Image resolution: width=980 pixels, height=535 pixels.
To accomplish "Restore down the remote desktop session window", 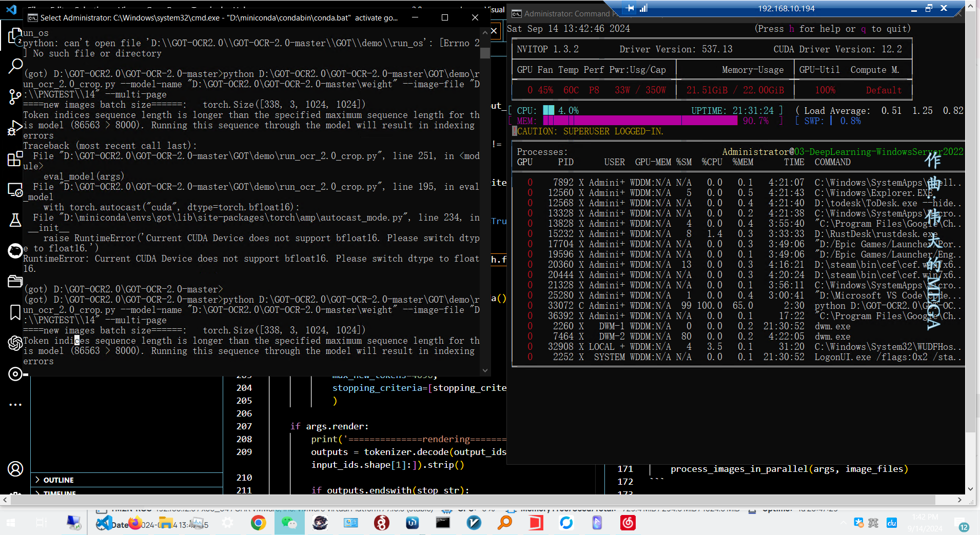I will coord(929,8).
